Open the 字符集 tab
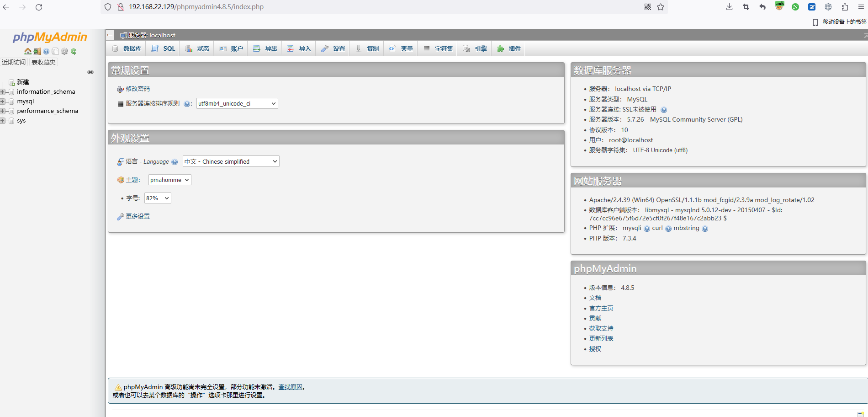The height and width of the screenshot is (417, 868). pos(438,48)
